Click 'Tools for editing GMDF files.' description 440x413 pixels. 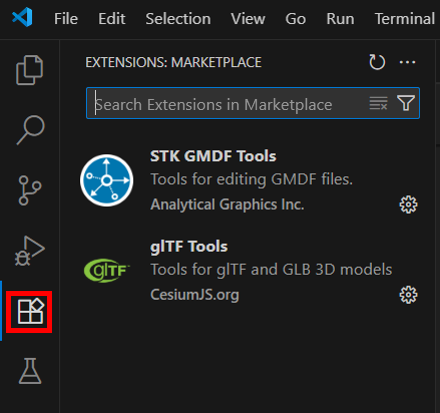(251, 179)
